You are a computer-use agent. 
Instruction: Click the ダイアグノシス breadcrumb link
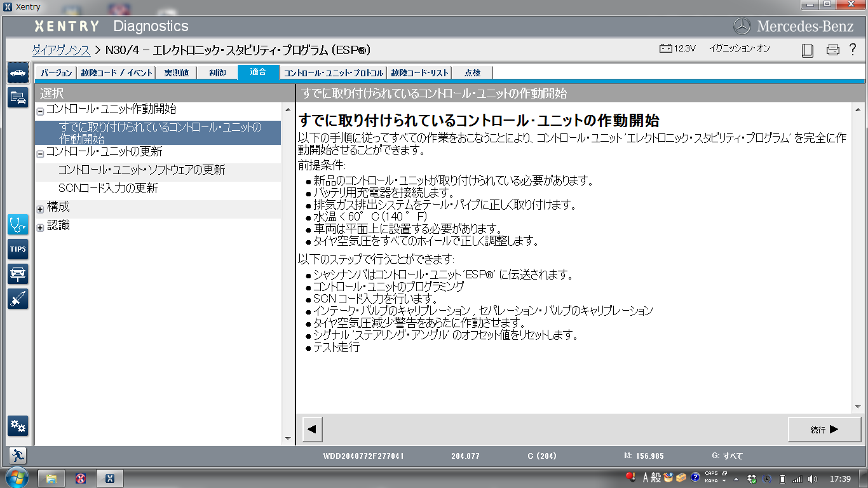(x=61, y=50)
